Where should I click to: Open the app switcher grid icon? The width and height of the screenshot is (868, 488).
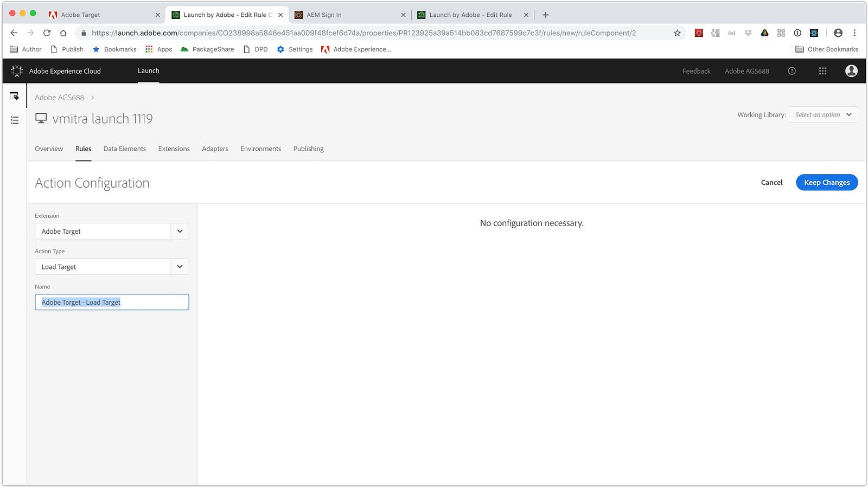[822, 71]
